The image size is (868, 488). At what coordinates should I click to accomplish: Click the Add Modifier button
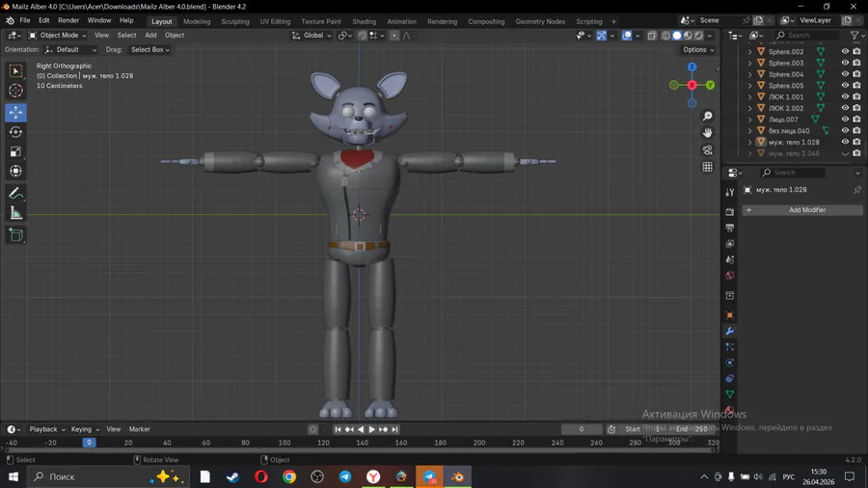(806, 210)
